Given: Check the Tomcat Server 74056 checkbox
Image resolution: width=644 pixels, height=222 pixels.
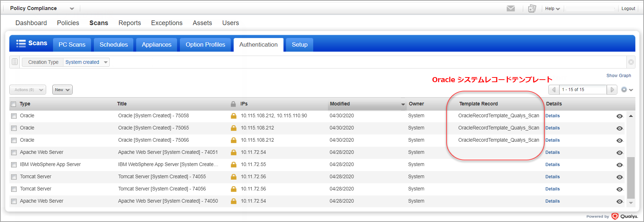Looking at the screenshot, I should click(x=14, y=189).
